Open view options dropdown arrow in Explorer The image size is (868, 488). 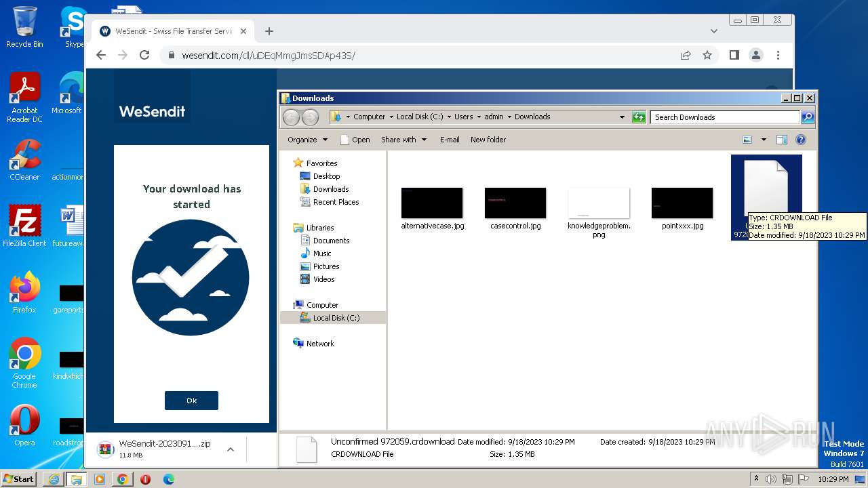click(764, 140)
